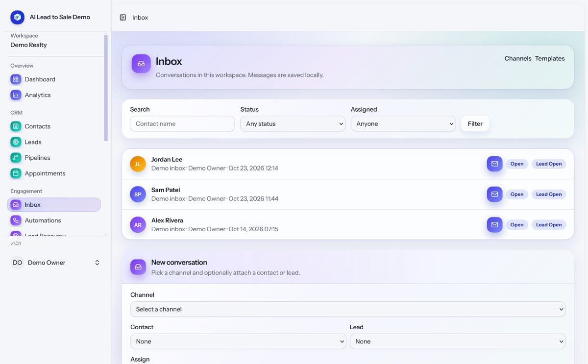The width and height of the screenshot is (588, 364).
Task: Click the Lead Open badge for Jordan Lee
Action: [549, 164]
